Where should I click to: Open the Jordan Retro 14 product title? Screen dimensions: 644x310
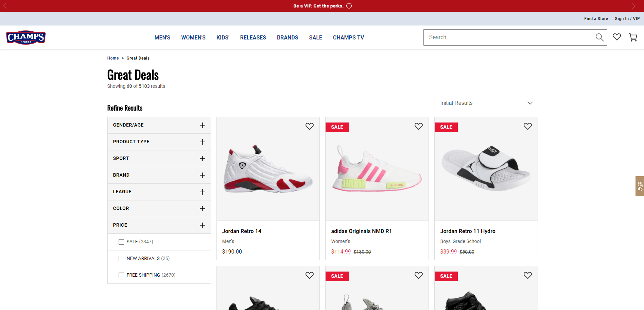(x=242, y=231)
